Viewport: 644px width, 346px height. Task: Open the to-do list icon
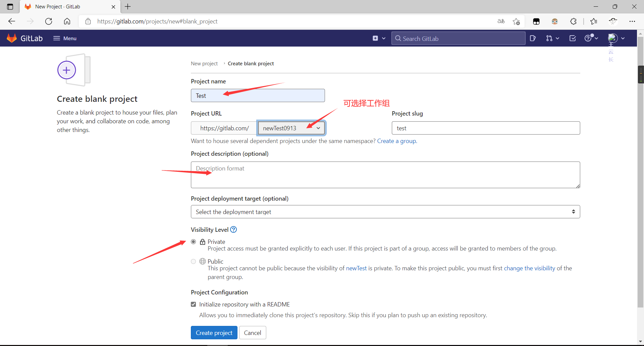point(573,38)
